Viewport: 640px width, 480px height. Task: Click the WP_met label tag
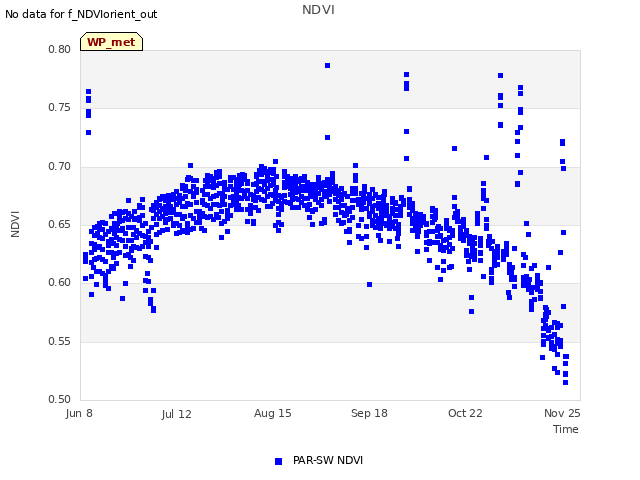tap(111, 42)
